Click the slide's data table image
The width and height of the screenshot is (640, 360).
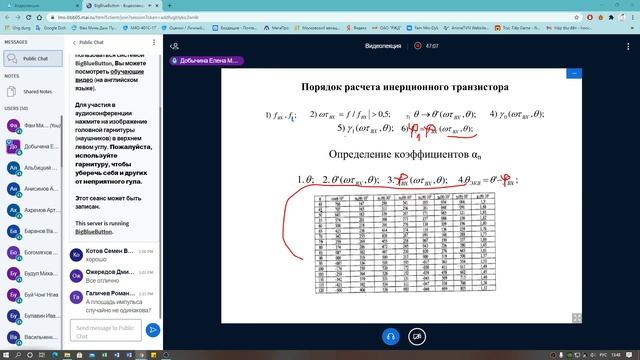click(x=405, y=243)
